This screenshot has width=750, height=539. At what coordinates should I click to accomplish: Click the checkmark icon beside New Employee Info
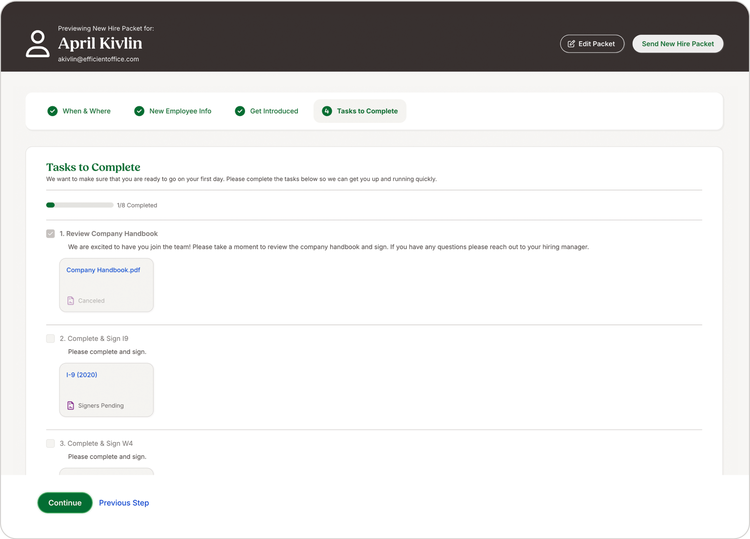pos(139,111)
